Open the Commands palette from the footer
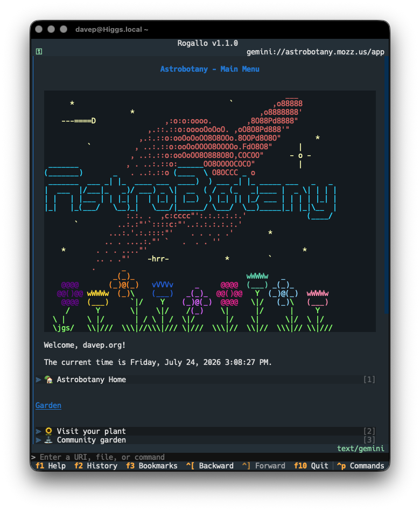 pos(360,466)
